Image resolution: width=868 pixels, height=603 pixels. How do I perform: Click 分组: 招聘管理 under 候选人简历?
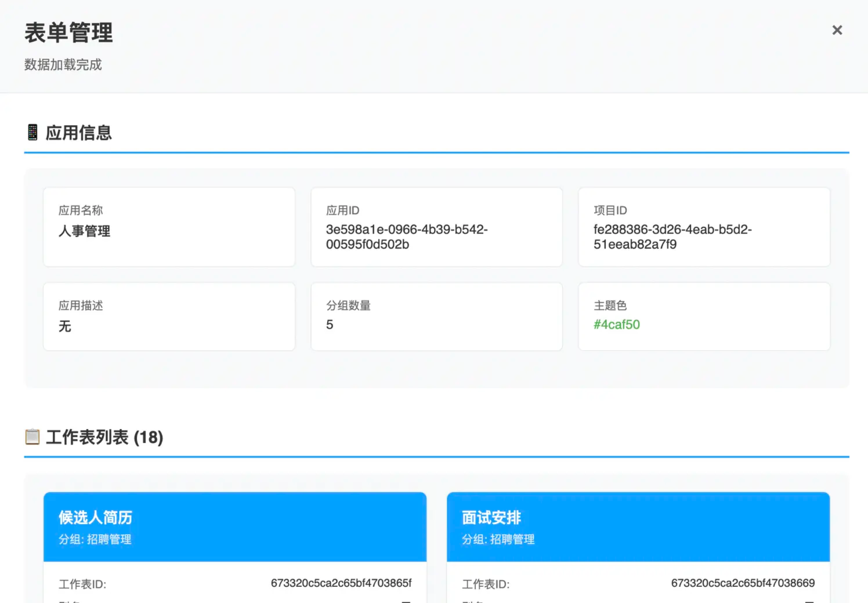(95, 539)
